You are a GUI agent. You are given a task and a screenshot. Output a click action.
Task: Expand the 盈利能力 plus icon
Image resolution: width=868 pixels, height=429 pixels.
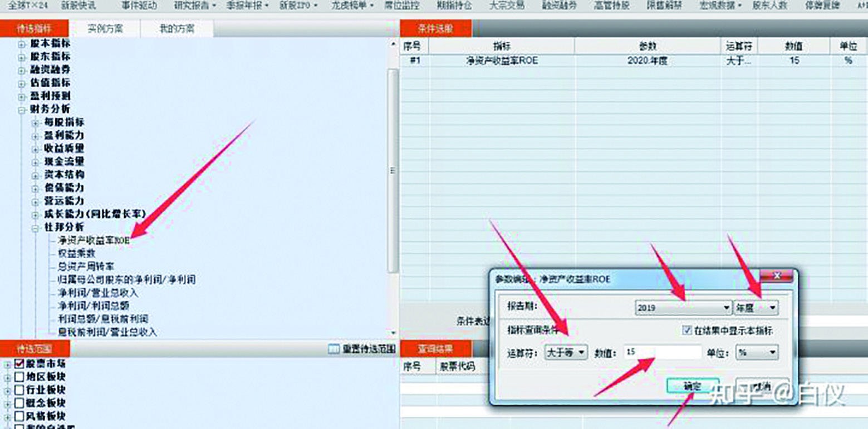click(36, 136)
